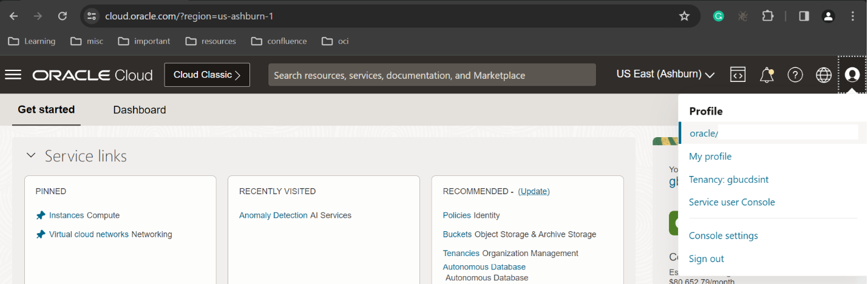Screen dimensions: 868x284
Task: Open the Virtual cloud networks link
Action: point(89,234)
